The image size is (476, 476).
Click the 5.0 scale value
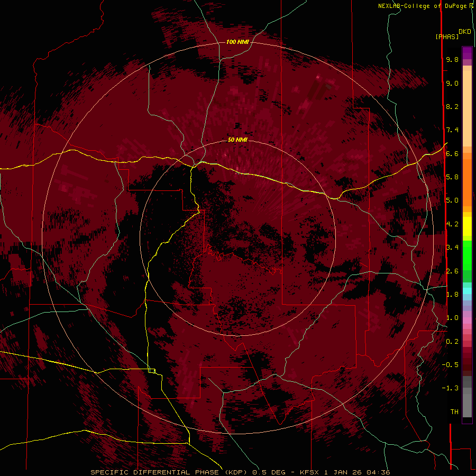pos(452,200)
